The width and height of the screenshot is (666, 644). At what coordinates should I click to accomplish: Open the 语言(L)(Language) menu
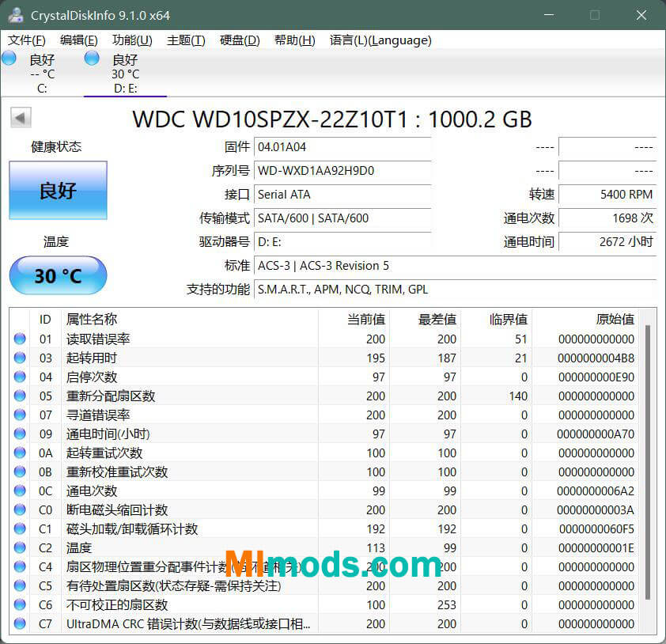(380, 40)
